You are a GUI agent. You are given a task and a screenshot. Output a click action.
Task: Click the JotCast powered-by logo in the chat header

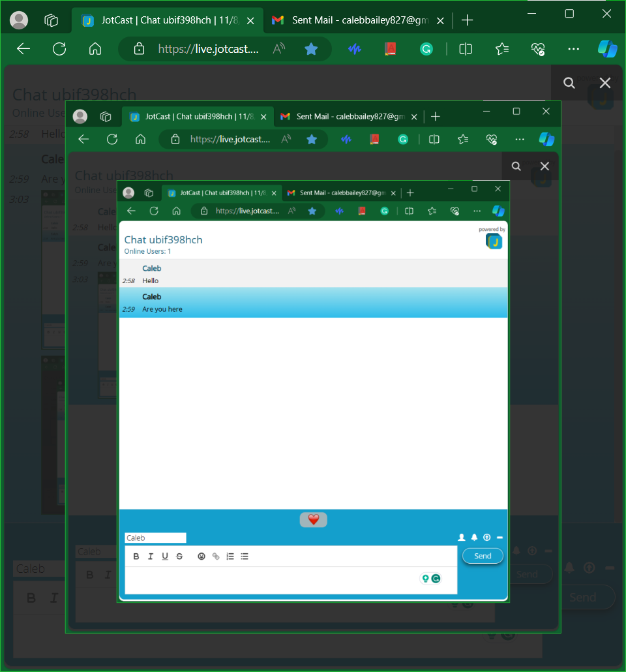coord(494,241)
